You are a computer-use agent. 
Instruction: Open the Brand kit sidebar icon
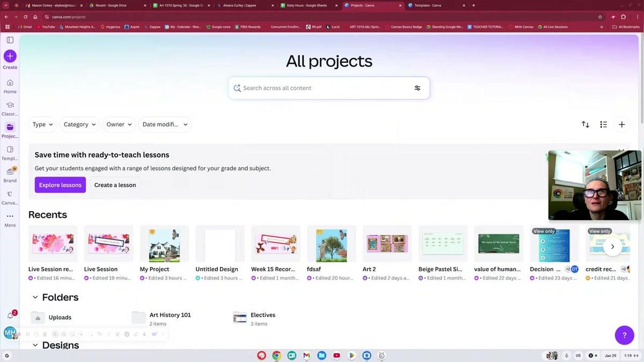pos(10,172)
